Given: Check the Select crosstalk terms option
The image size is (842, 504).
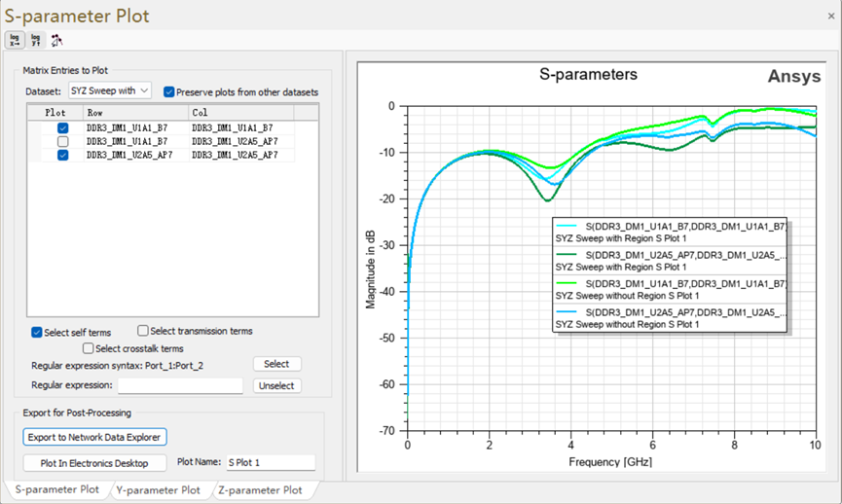Looking at the screenshot, I should point(89,348).
